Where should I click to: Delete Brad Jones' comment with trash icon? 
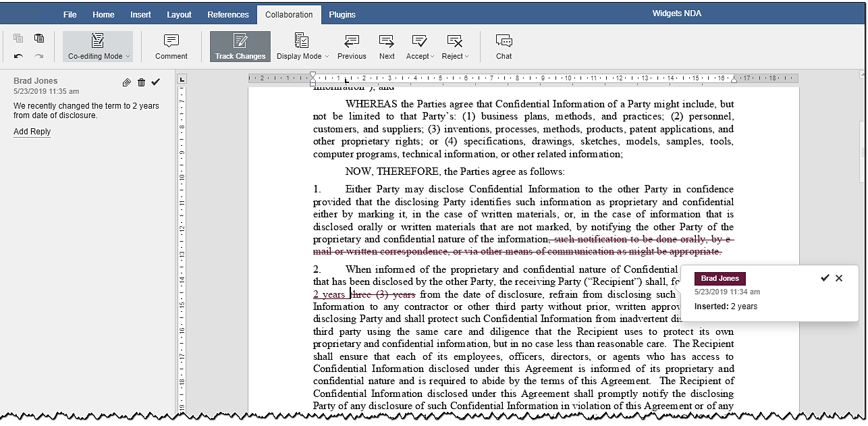[141, 82]
